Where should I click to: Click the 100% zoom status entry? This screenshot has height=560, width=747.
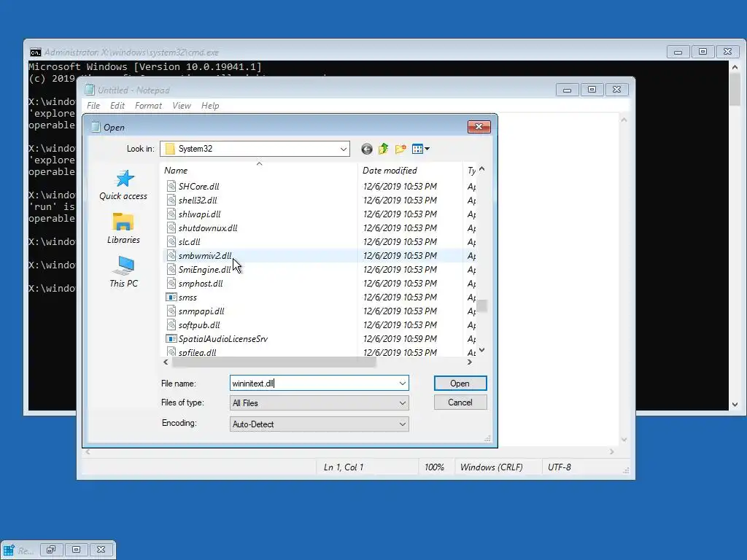pyautogui.click(x=434, y=467)
